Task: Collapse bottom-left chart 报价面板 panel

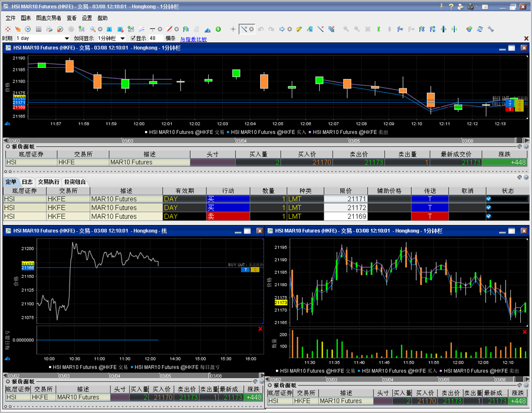Action: pos(8,381)
